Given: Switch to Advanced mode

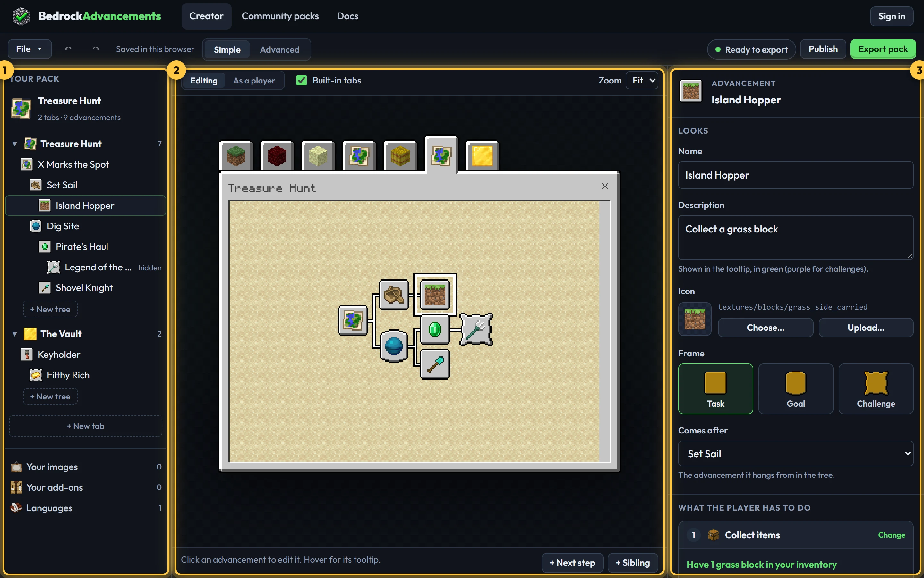Looking at the screenshot, I should [x=279, y=50].
